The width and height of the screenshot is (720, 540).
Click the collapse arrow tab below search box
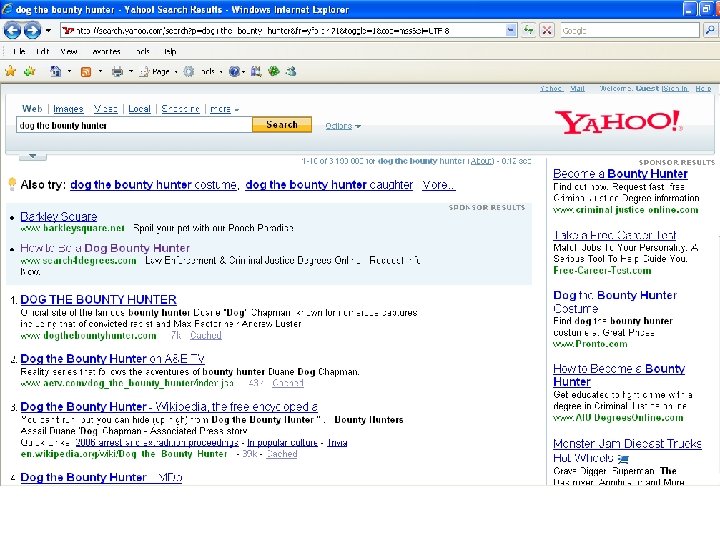(x=33, y=156)
